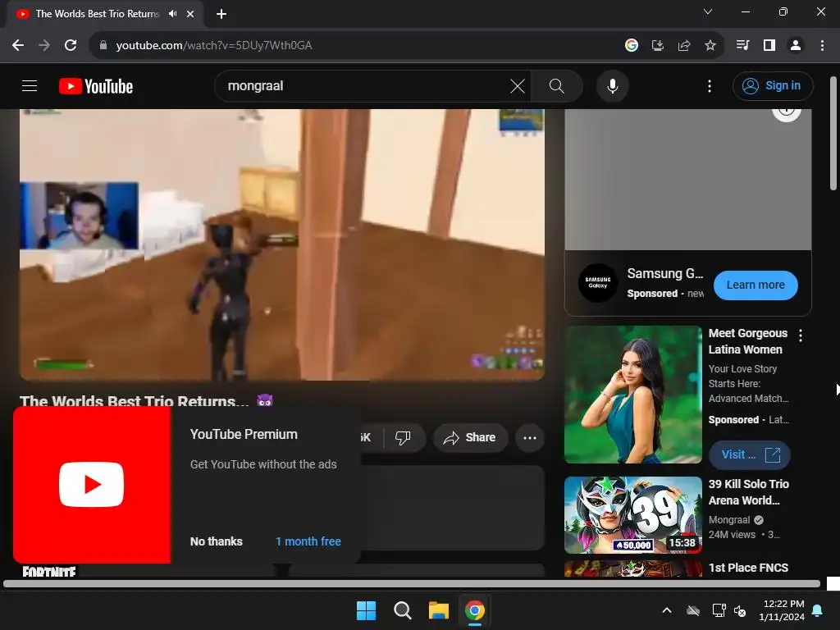This screenshot has height=630, width=840.
Task: Open the clock showing 12:22 PM
Action: [x=782, y=610]
